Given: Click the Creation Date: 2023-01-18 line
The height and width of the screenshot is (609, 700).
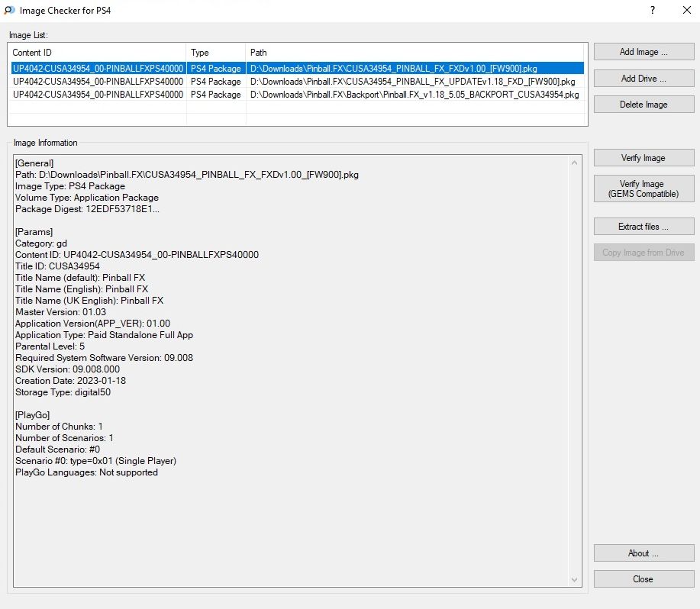Looking at the screenshot, I should point(70,381).
